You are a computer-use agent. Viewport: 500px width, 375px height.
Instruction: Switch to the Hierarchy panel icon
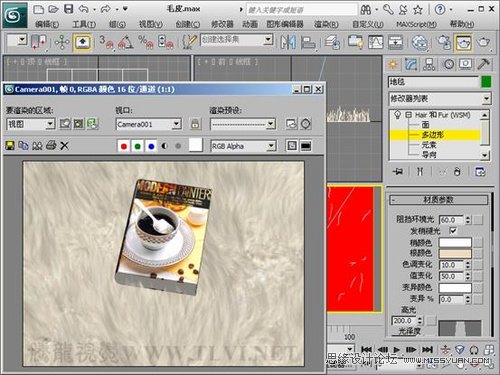(x=429, y=64)
